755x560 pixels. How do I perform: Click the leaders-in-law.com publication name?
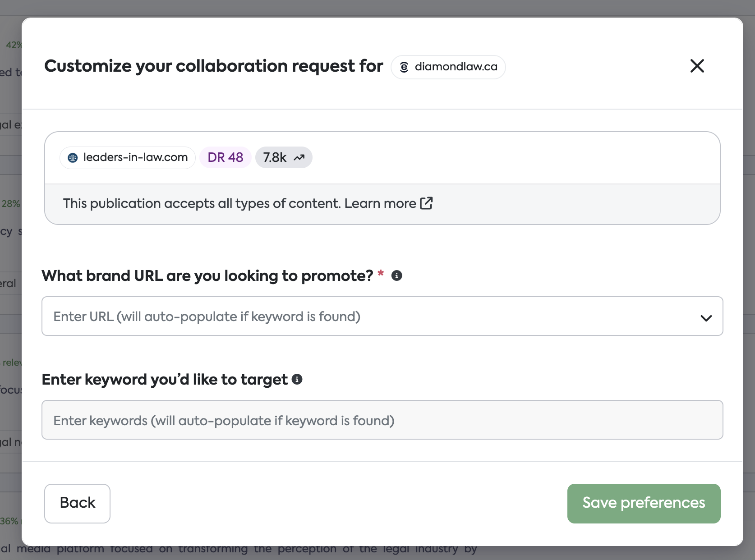click(x=135, y=157)
